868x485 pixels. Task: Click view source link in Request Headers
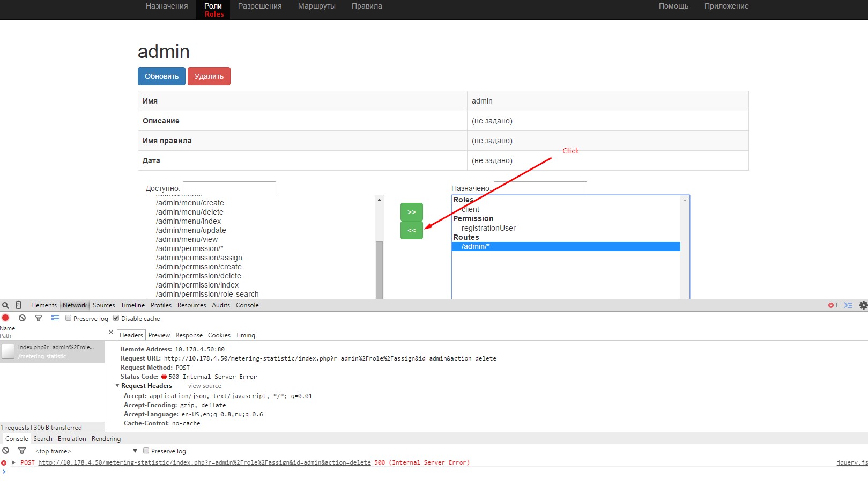click(204, 386)
